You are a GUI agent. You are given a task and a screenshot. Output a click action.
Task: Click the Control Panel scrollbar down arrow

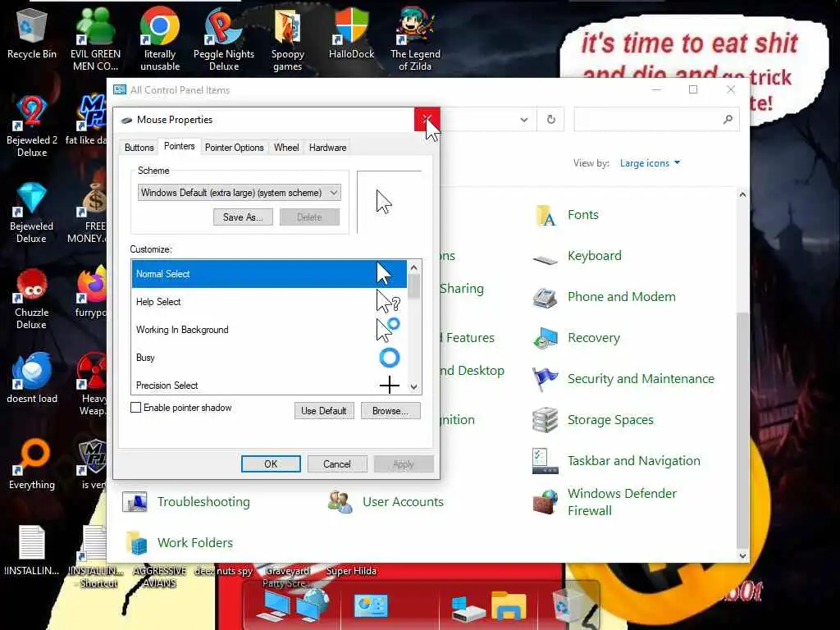point(742,555)
